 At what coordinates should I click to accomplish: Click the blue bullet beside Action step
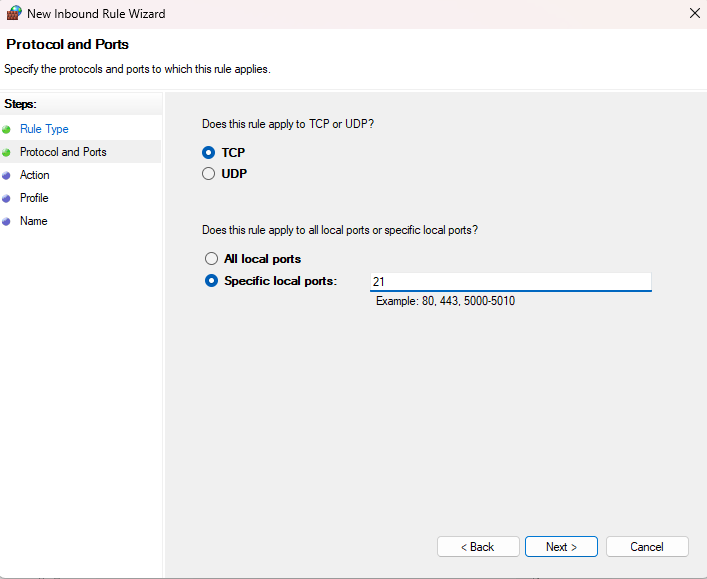pyautogui.click(x=7, y=175)
